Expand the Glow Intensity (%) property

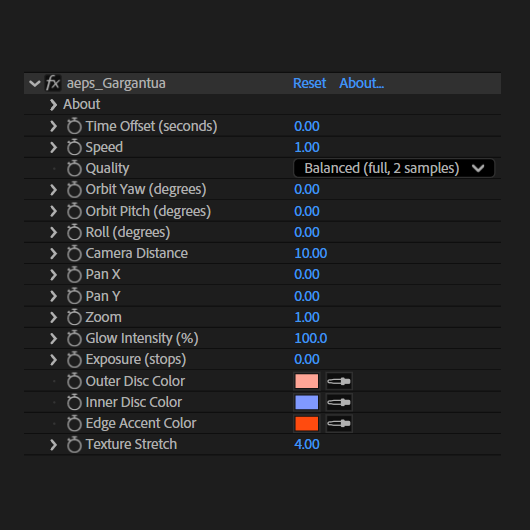tap(53, 338)
